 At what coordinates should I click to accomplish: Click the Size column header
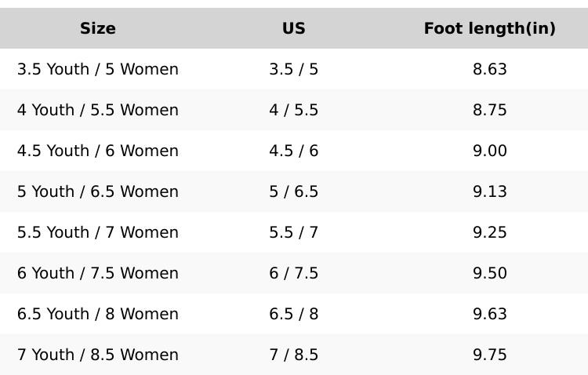(x=98, y=29)
